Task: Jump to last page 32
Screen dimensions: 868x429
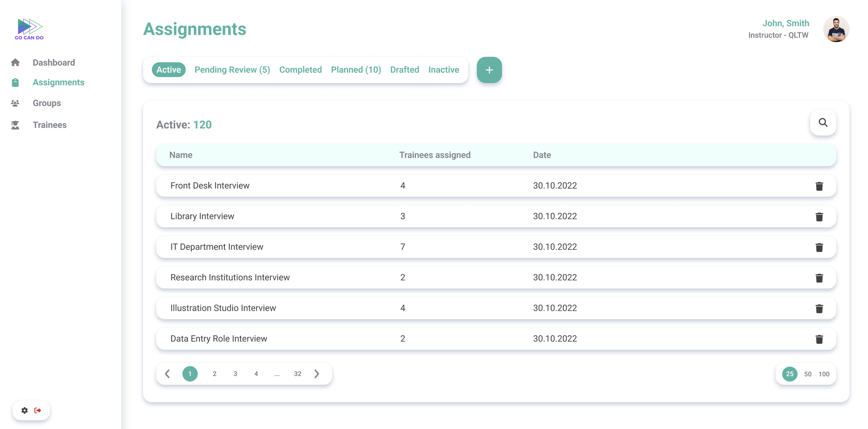Action: click(297, 374)
